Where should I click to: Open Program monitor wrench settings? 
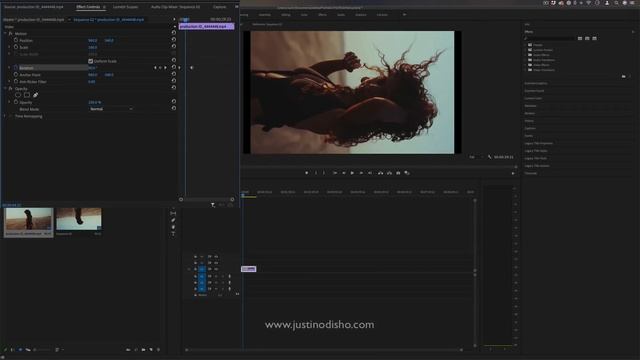(x=489, y=157)
